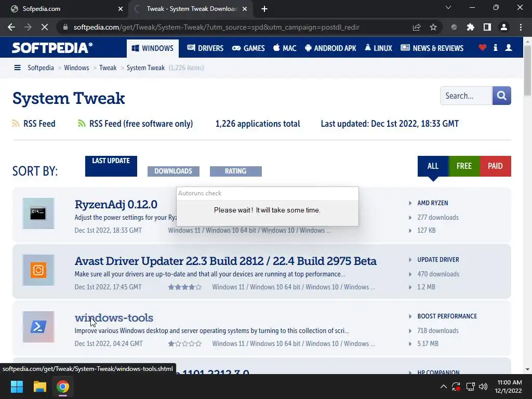Toggle Chrome side panel icon
Viewport: 532px width, 399px height.
tap(487, 27)
